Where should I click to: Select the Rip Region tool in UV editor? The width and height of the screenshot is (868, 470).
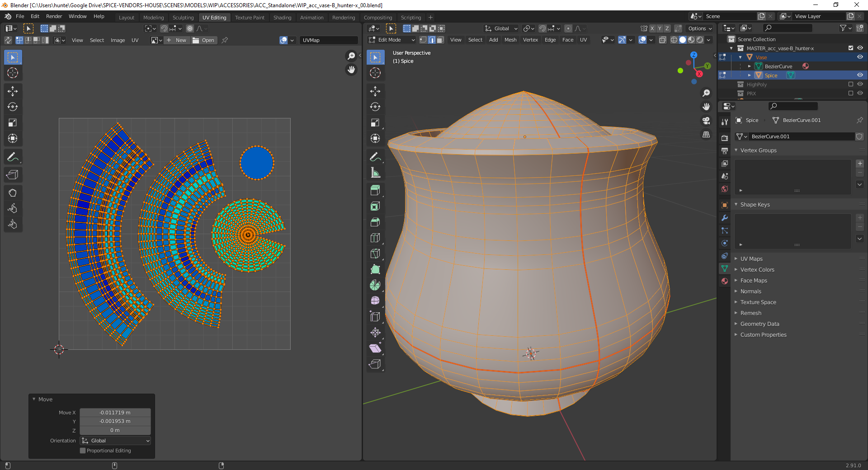tap(13, 175)
